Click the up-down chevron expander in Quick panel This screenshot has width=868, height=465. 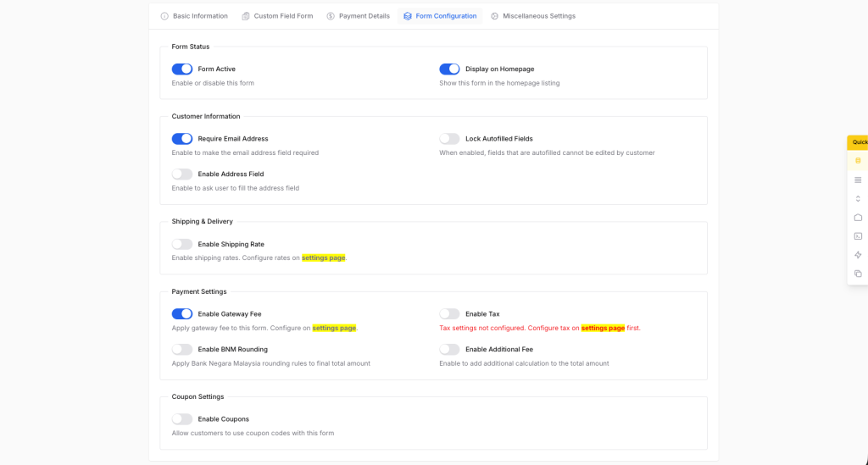tap(858, 199)
